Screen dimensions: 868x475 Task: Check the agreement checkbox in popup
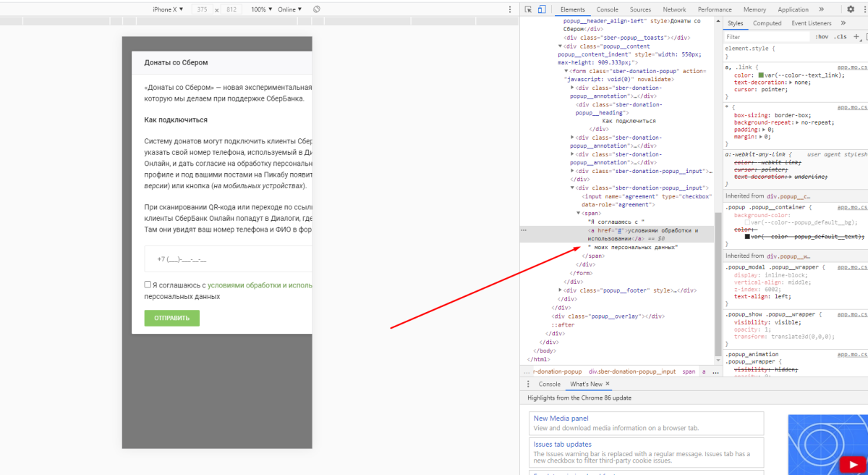148,285
